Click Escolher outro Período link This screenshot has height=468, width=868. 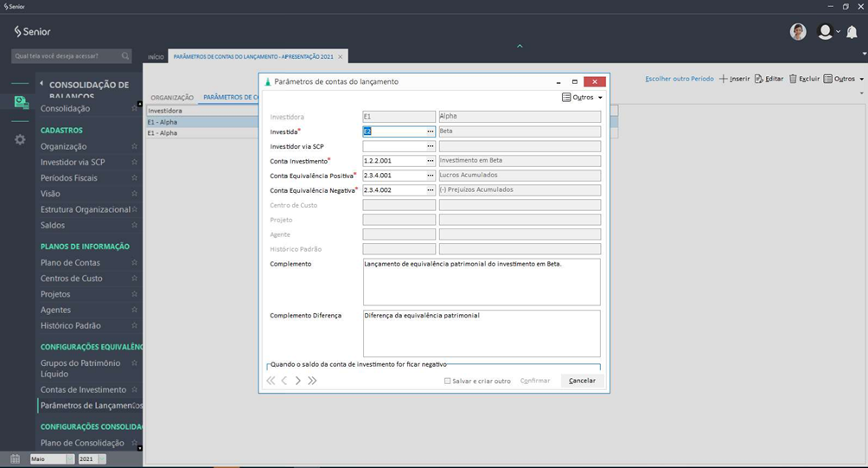(679, 79)
